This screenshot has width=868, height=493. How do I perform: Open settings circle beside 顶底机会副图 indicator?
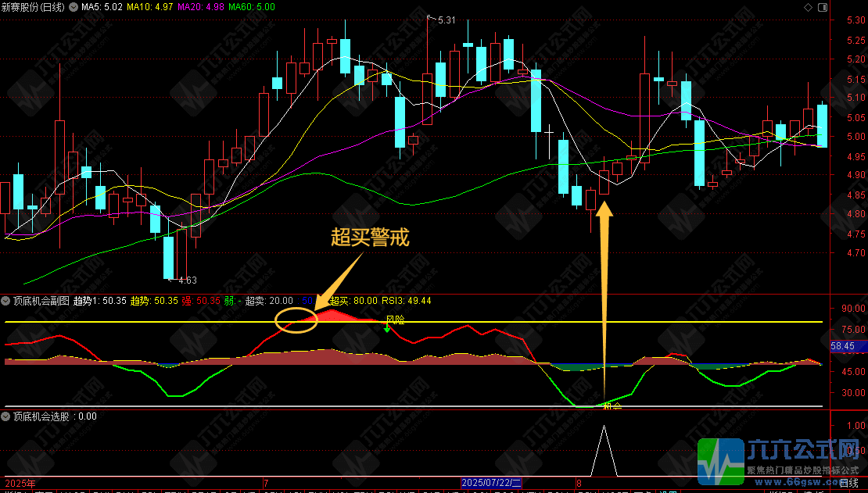tap(6, 301)
